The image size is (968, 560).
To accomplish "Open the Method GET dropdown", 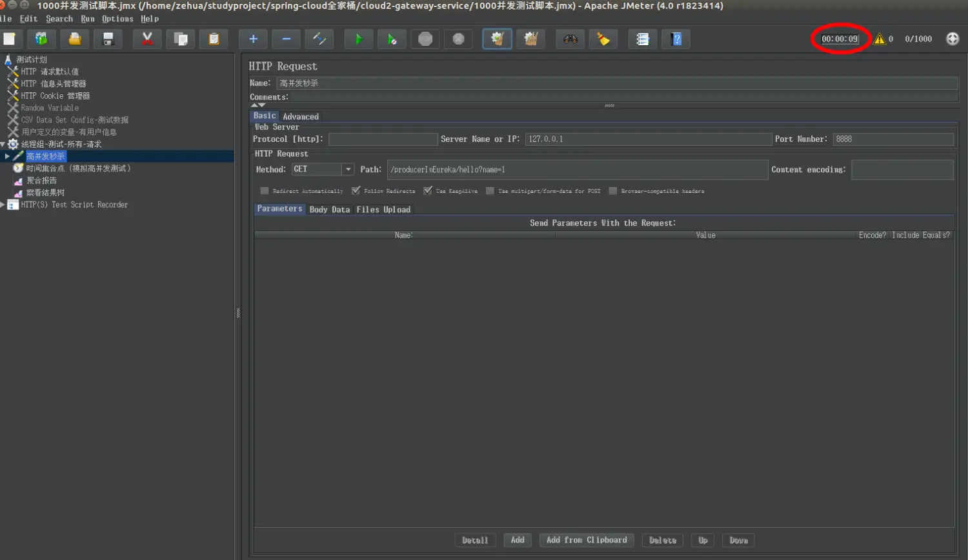I will coord(348,169).
